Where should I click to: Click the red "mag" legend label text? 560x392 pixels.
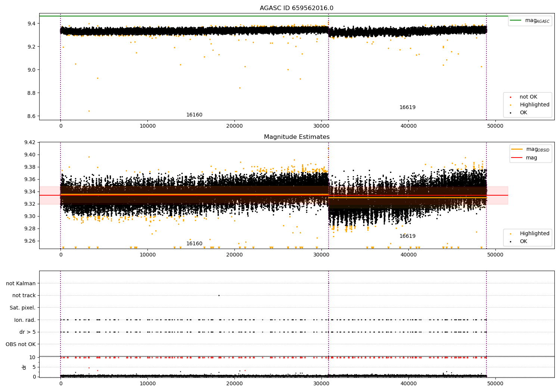pyautogui.click(x=531, y=158)
